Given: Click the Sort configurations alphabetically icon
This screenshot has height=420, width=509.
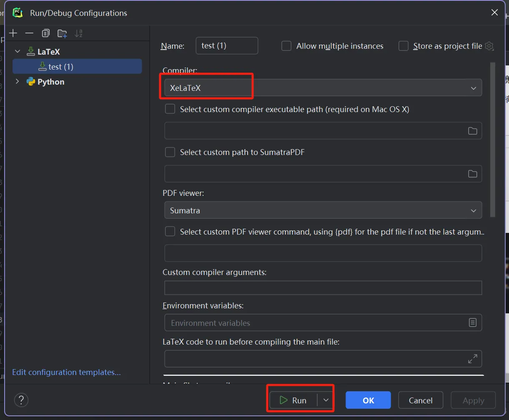Looking at the screenshot, I should click(78, 33).
